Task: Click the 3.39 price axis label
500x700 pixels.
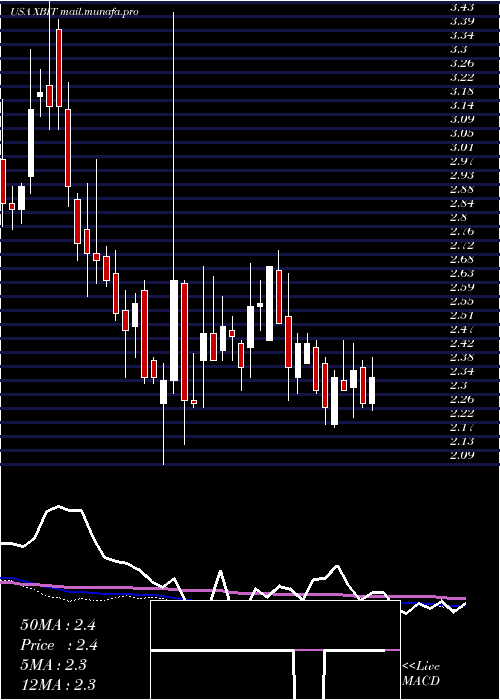Action: tap(462, 21)
